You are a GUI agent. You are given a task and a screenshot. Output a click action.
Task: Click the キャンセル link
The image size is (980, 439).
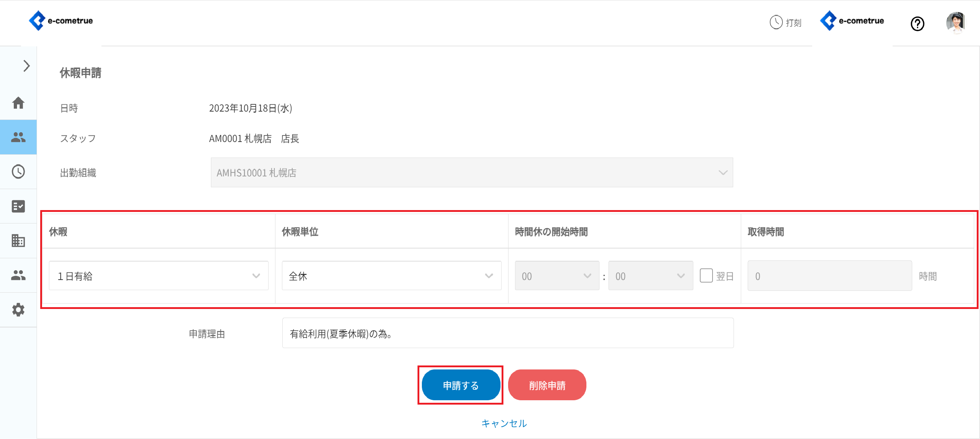point(504,423)
